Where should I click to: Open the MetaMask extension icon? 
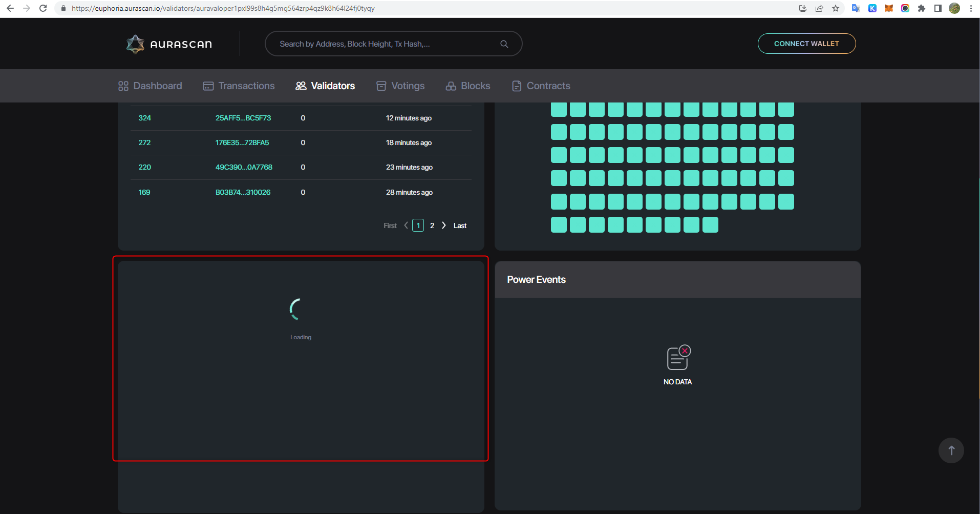click(889, 8)
